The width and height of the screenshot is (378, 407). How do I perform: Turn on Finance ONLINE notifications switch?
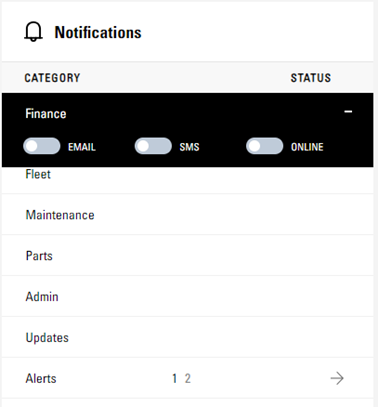click(265, 146)
